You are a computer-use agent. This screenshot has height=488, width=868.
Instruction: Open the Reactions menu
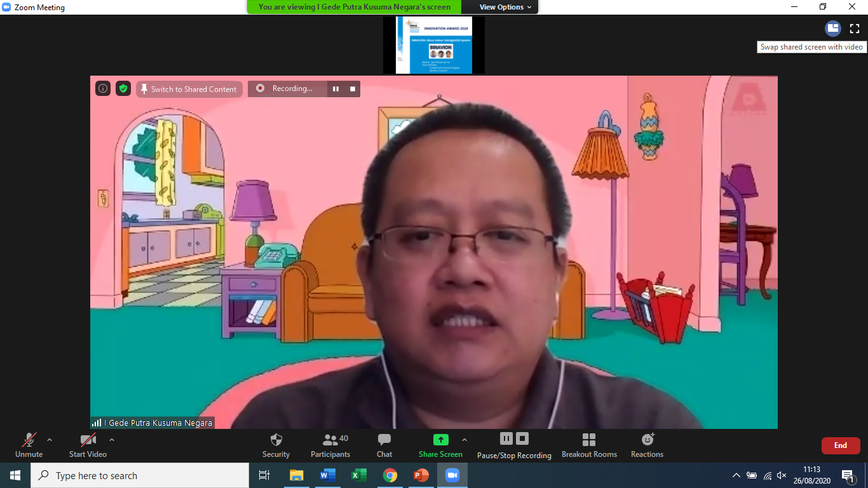point(648,445)
